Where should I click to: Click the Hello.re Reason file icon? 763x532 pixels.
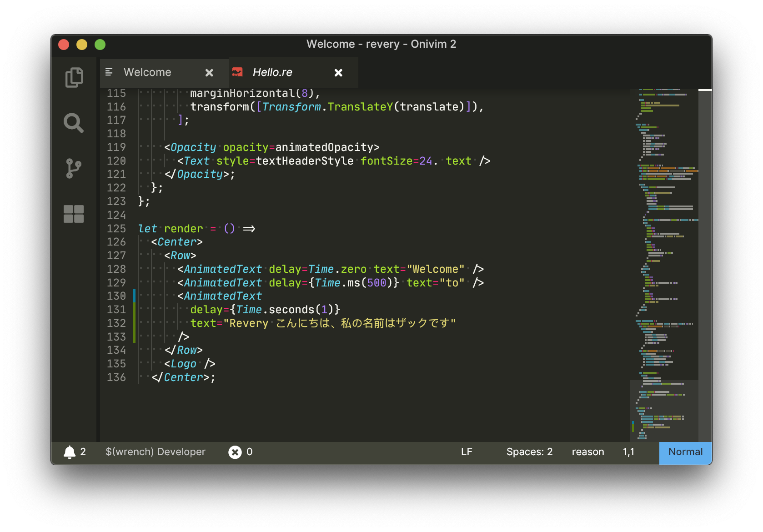(237, 72)
